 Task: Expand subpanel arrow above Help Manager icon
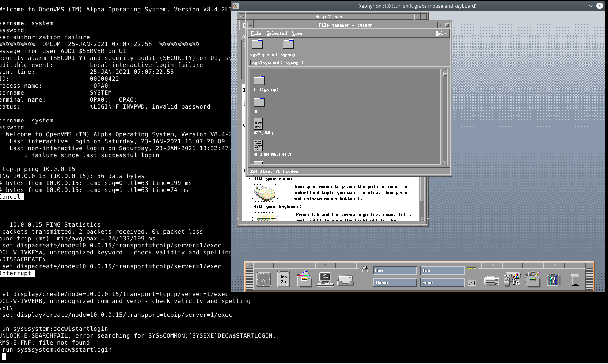pos(554,265)
